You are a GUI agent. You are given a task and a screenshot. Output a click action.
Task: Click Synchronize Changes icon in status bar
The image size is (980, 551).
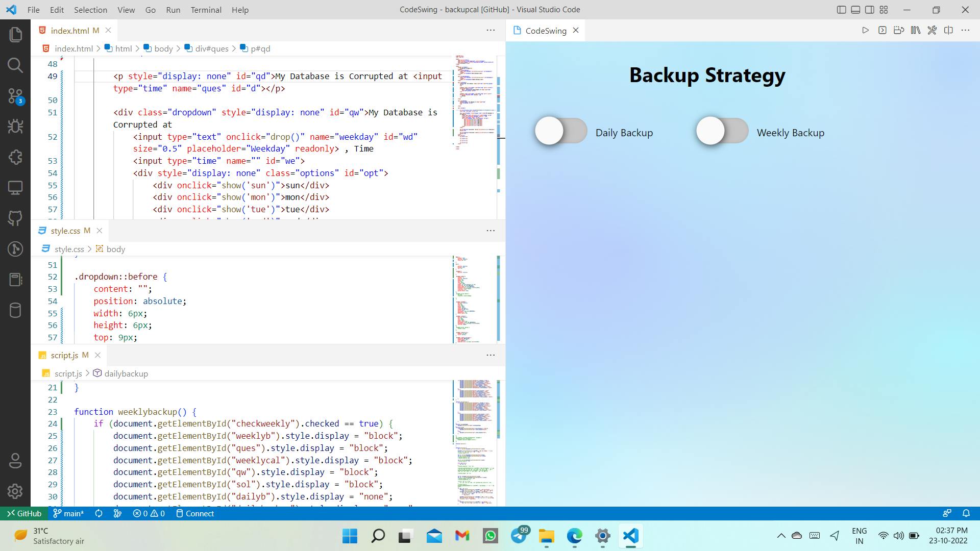(99, 514)
